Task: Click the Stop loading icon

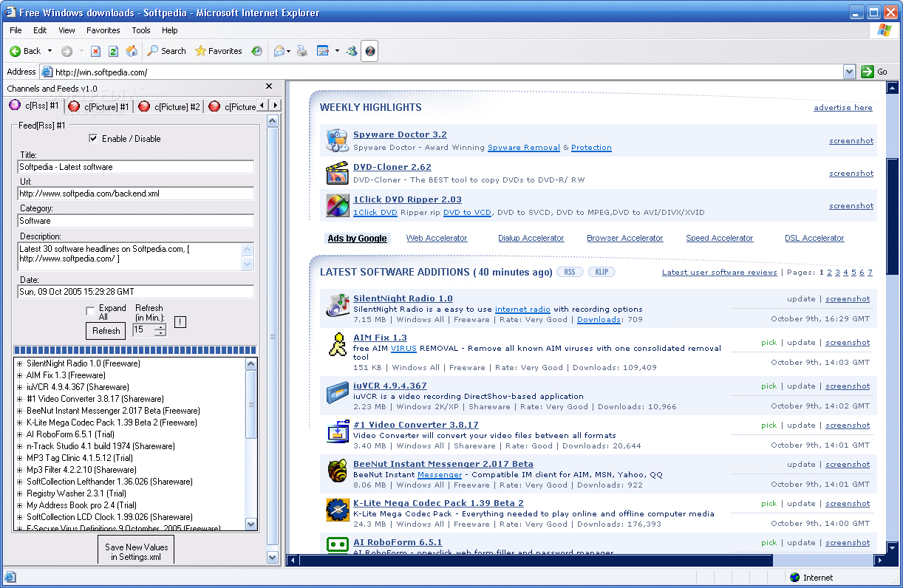Action: (x=95, y=51)
